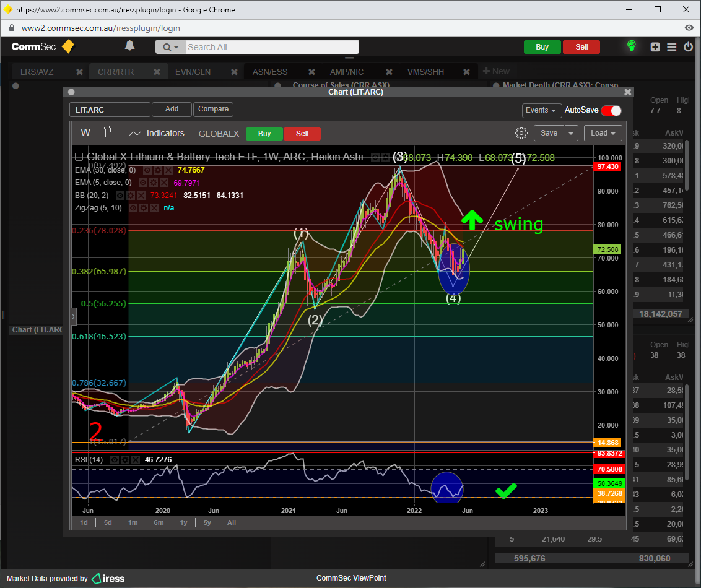Click the CommSec logo
This screenshot has width=701, height=588.
click(x=43, y=46)
